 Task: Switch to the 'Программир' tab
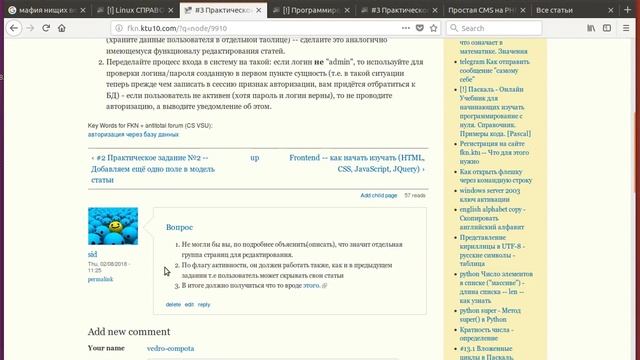pos(311,10)
